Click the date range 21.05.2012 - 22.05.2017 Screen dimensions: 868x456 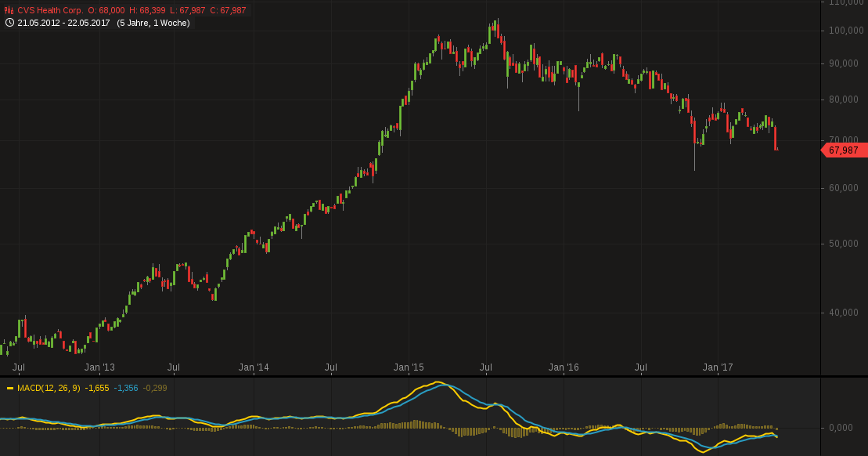pyautogui.click(x=64, y=23)
